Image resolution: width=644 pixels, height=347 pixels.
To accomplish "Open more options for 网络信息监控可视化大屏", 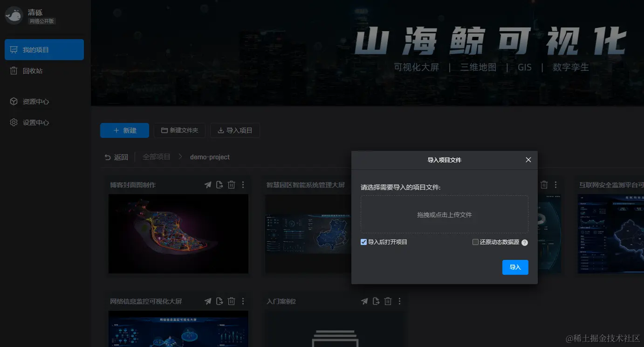I will tap(243, 301).
